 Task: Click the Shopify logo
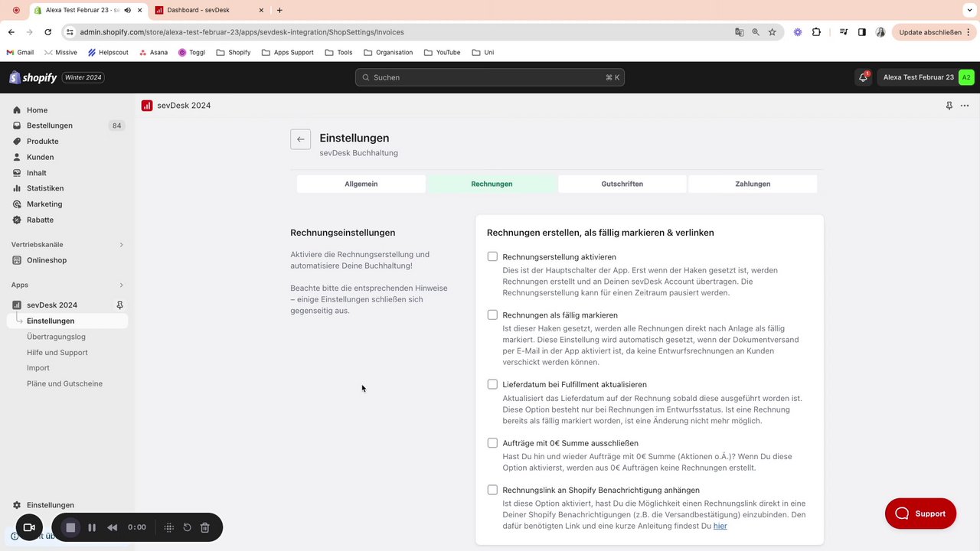[x=33, y=77]
